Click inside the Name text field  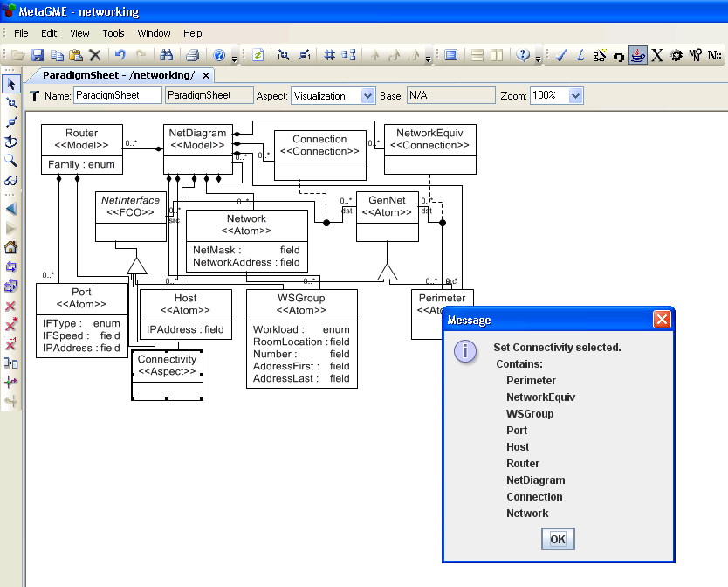(120, 95)
